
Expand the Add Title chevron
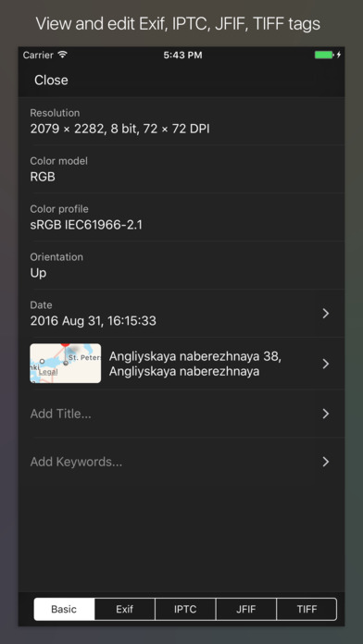[x=326, y=414]
